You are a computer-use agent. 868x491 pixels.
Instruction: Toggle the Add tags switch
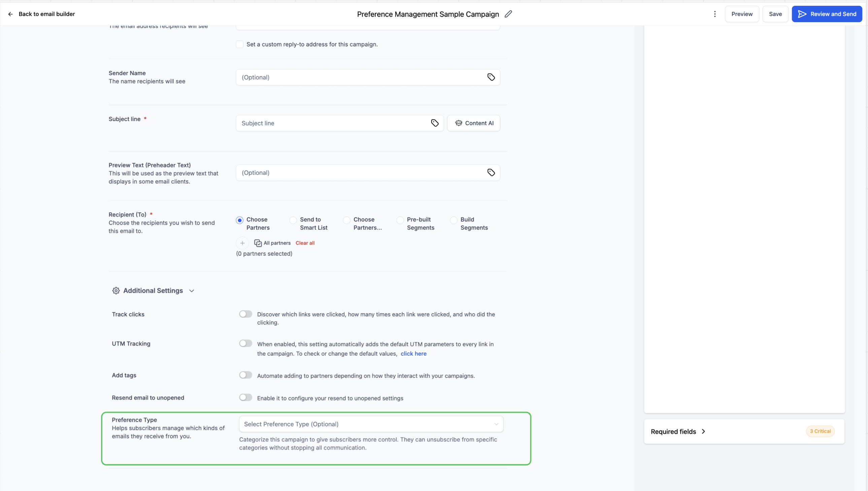pyautogui.click(x=245, y=375)
